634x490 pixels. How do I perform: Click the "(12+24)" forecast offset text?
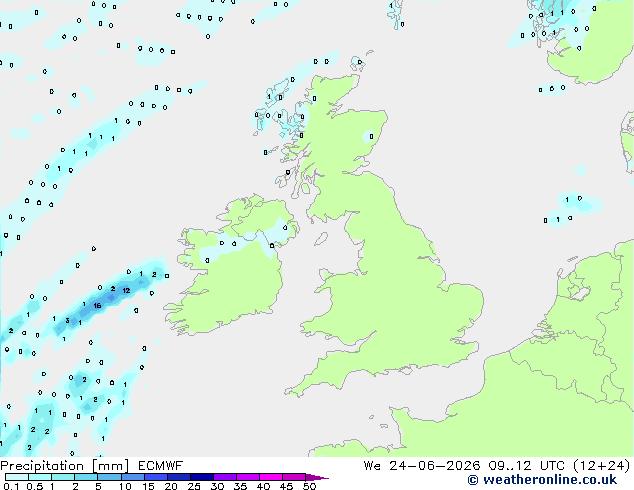[602, 466]
